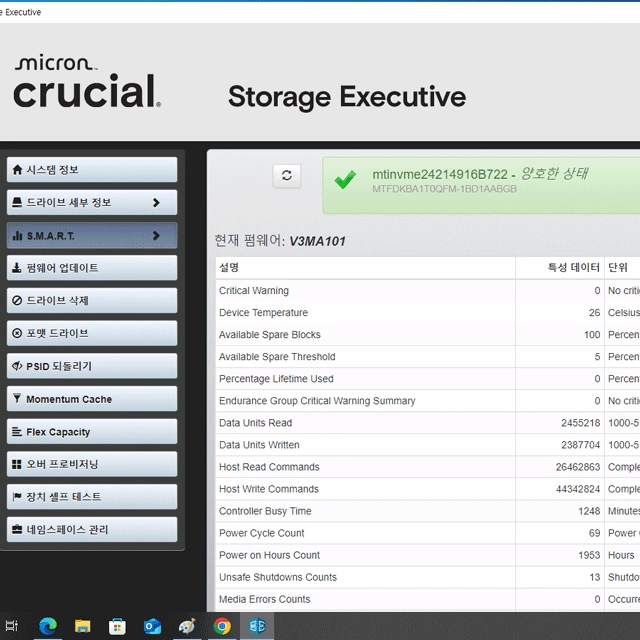This screenshot has width=640, height=640.
Task: Select Power Cycle Count row label
Action: (x=261, y=533)
